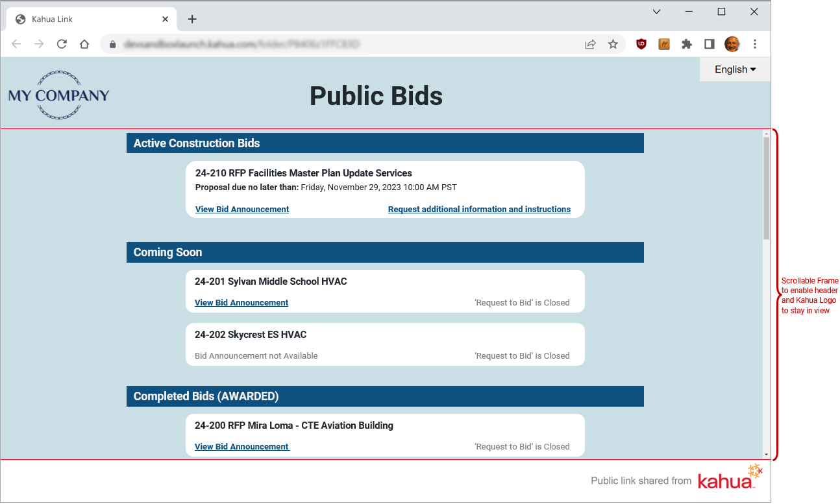The width and height of the screenshot is (840, 504).
Task: Click the My Company logo
Action: tap(58, 95)
